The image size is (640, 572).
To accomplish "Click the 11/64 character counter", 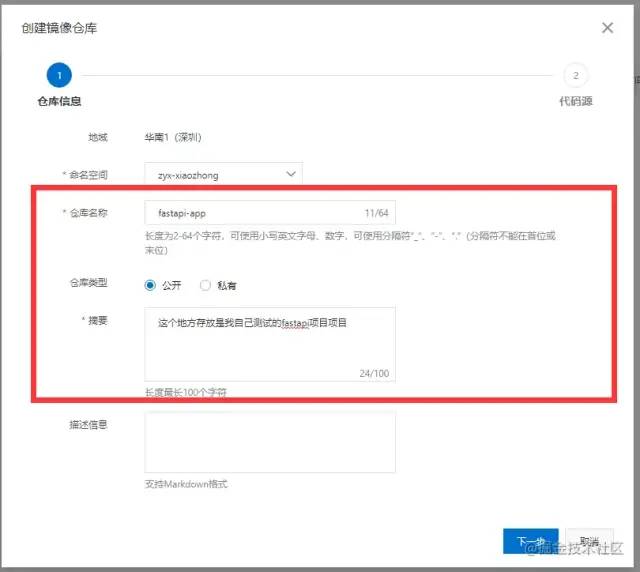I will (x=376, y=213).
